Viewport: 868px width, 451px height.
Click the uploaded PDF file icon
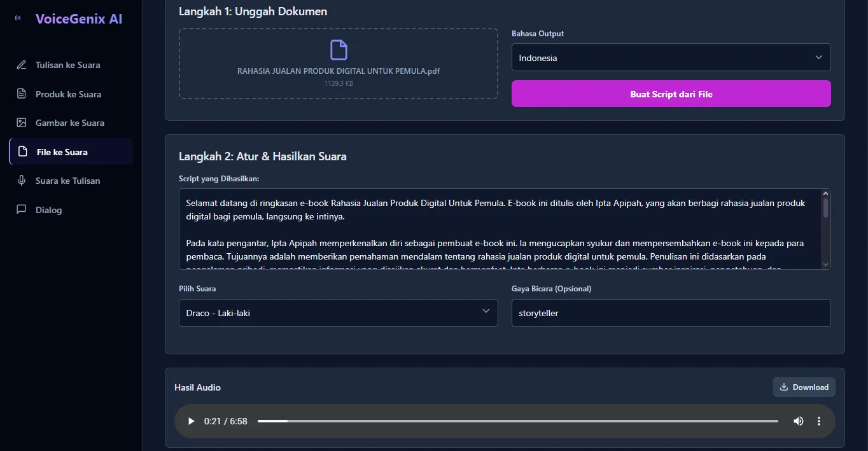point(339,50)
